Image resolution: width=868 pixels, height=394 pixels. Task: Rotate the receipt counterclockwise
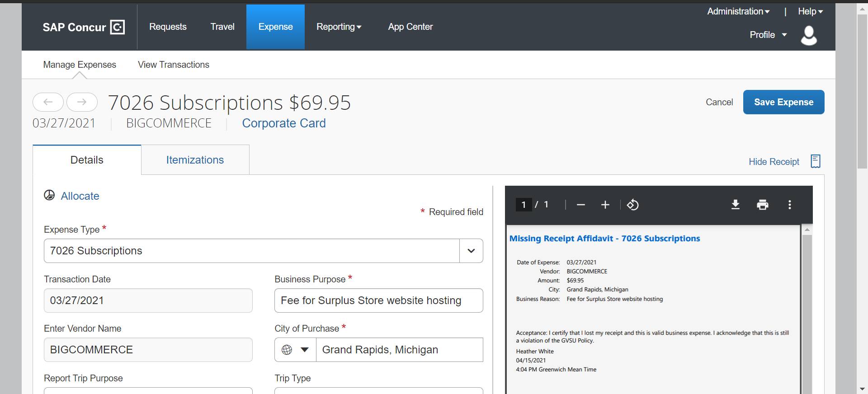click(x=632, y=205)
